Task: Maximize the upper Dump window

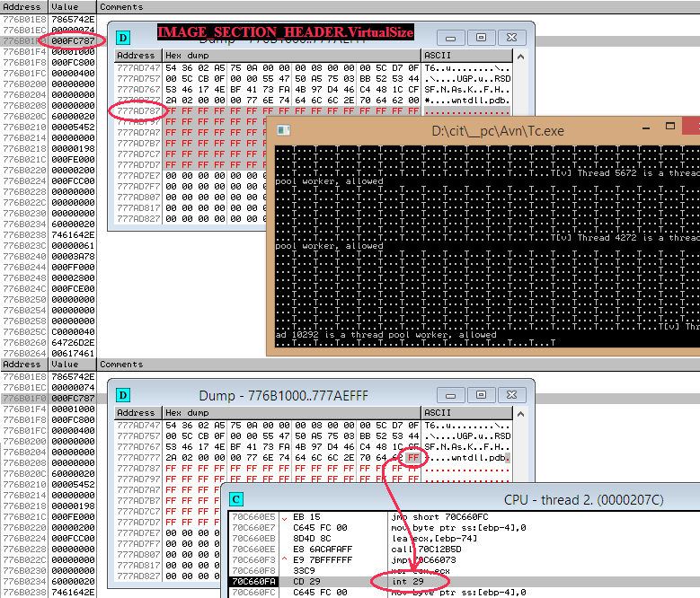Action: tap(482, 38)
